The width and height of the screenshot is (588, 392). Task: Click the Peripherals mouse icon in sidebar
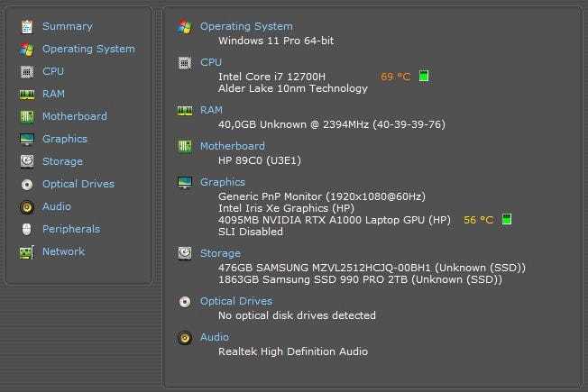tap(27, 230)
